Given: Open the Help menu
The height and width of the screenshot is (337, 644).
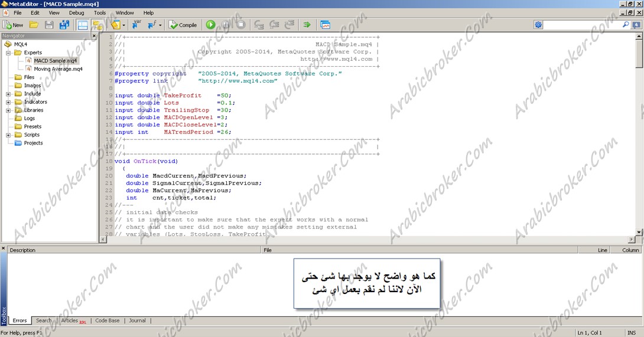Looking at the screenshot, I should 148,13.
